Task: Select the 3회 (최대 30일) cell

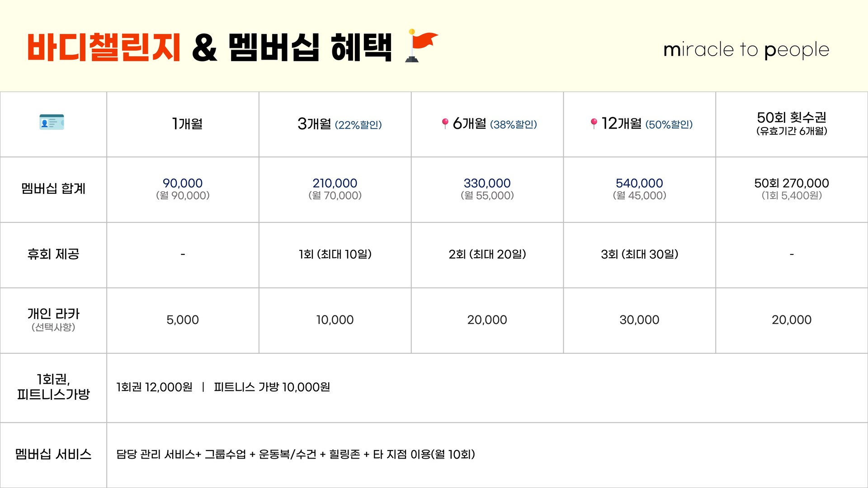Action: click(639, 254)
